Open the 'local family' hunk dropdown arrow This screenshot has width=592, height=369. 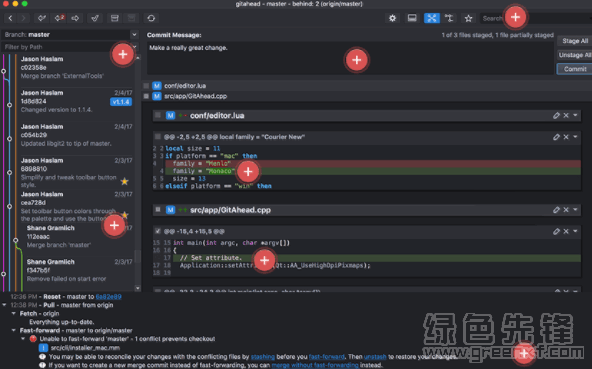click(x=575, y=137)
